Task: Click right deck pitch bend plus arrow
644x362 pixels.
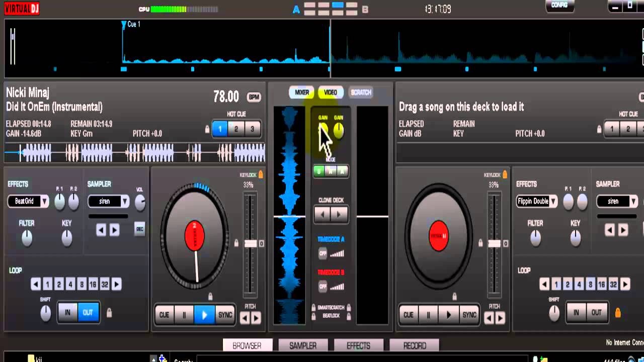Action: [x=501, y=318]
